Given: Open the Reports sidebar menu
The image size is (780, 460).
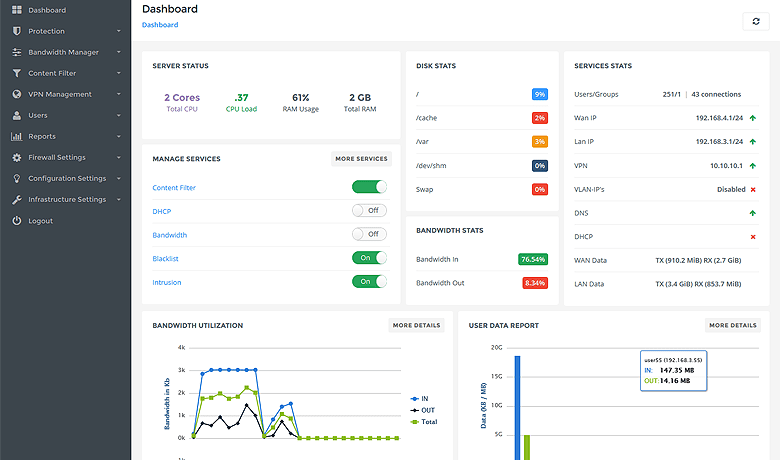Looking at the screenshot, I should click(65, 136).
